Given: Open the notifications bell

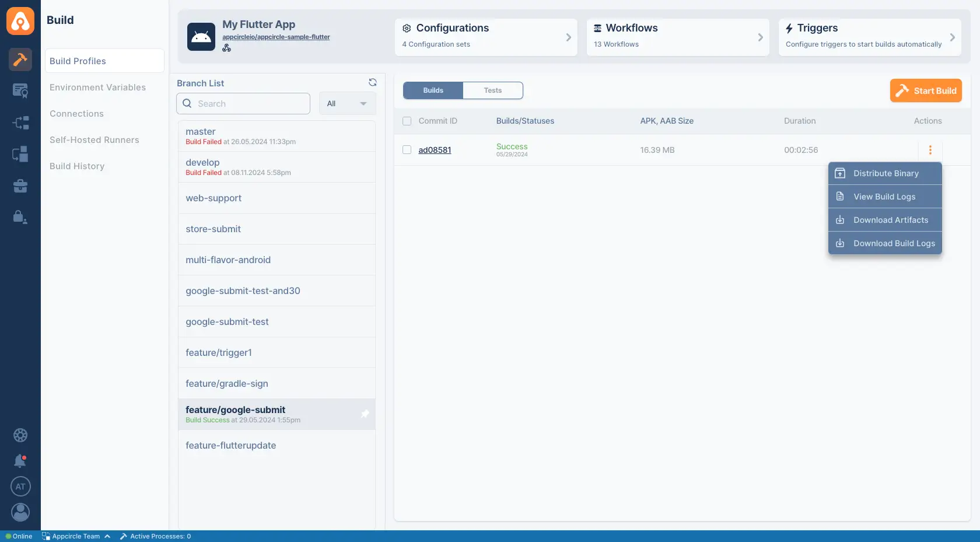Looking at the screenshot, I should (20, 461).
